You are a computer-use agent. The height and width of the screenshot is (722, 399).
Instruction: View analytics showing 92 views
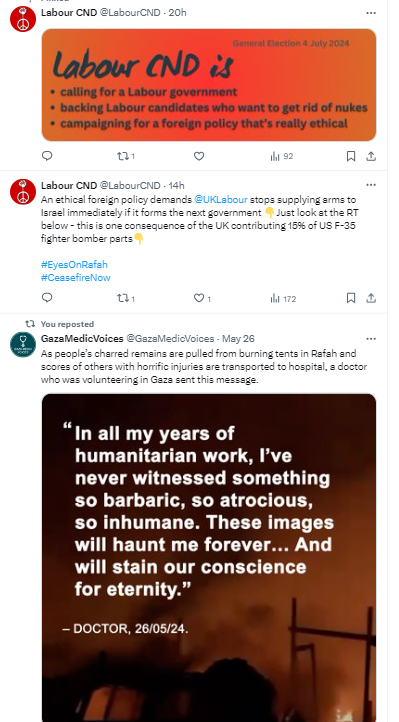pyautogui.click(x=282, y=157)
